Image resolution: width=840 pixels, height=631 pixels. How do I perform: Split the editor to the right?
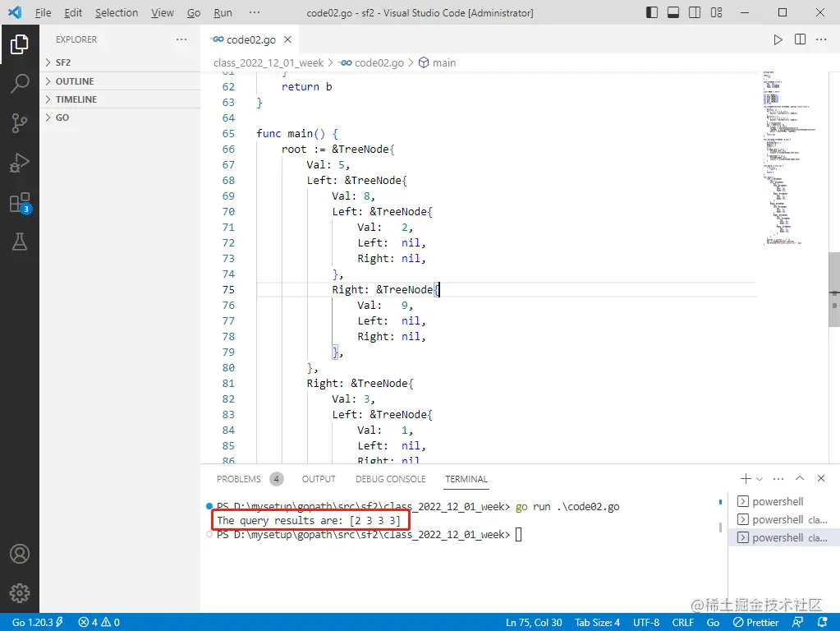[800, 39]
